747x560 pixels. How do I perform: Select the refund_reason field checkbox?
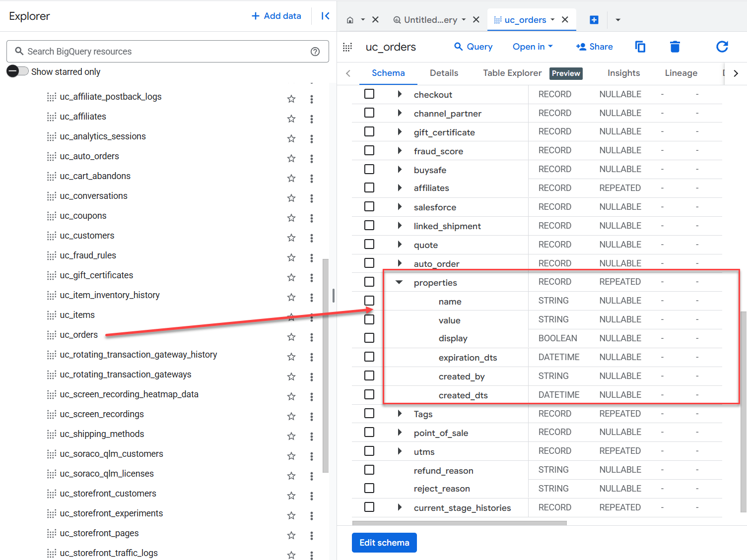(369, 470)
